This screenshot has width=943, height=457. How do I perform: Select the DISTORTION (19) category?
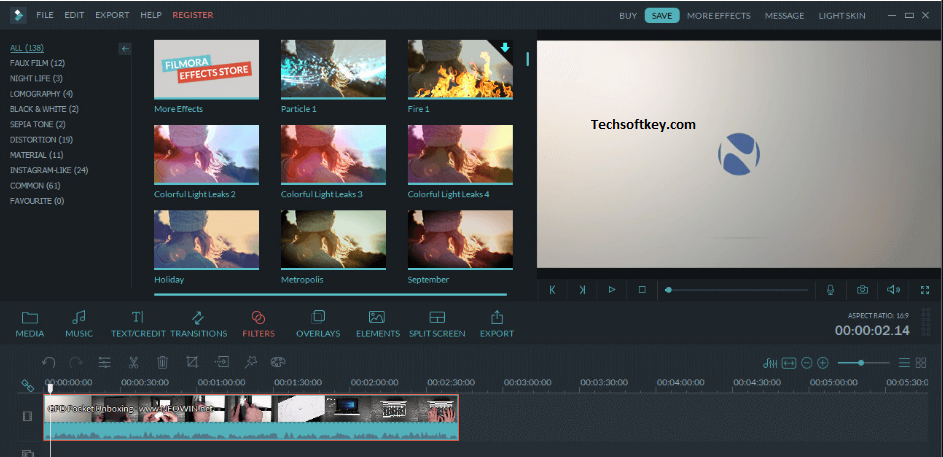41,140
